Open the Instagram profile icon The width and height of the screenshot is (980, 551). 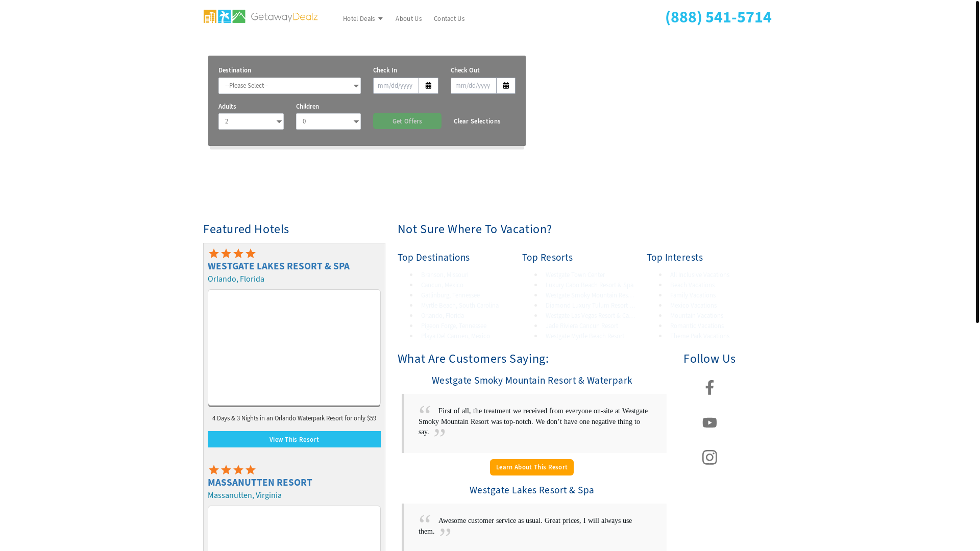(x=709, y=457)
